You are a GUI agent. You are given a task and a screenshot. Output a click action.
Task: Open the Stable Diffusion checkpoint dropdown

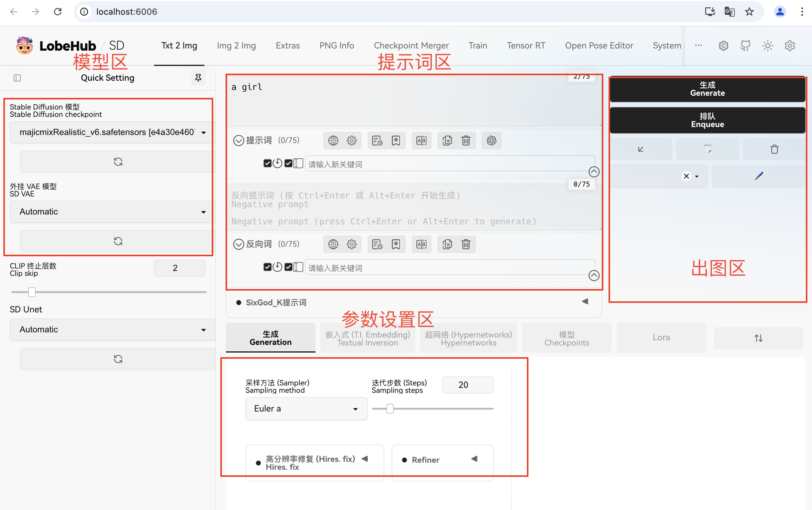pyautogui.click(x=112, y=132)
